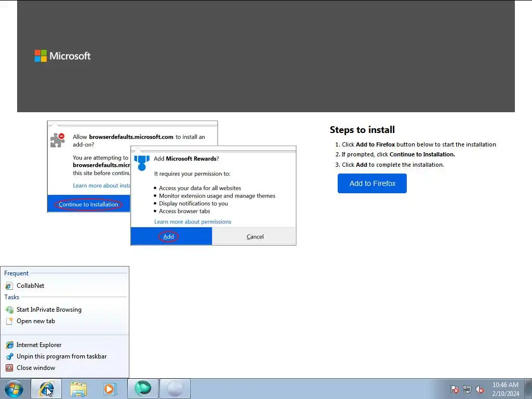This screenshot has height=399, width=532.
Task: Click the red Close window X icon
Action: [x=9, y=368]
